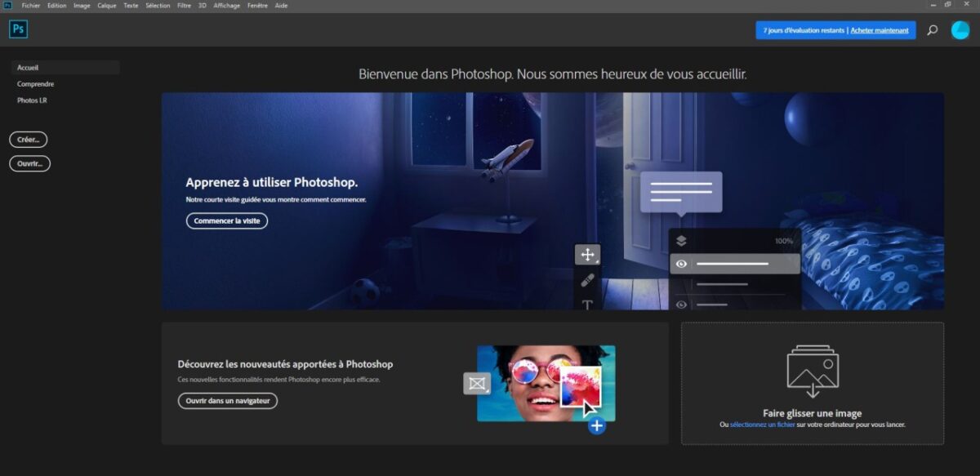980x476 pixels.
Task: Click the Créer... button
Action: 29,140
